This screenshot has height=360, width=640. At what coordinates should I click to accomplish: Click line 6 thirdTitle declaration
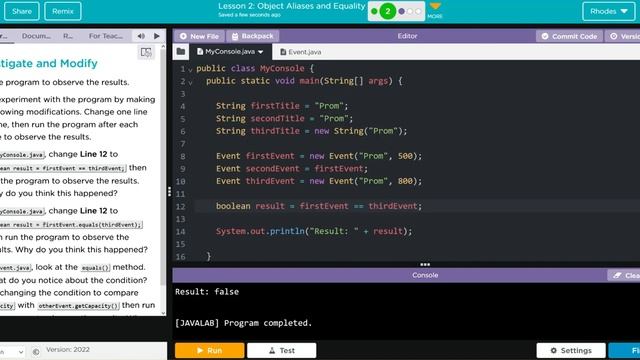point(311,131)
